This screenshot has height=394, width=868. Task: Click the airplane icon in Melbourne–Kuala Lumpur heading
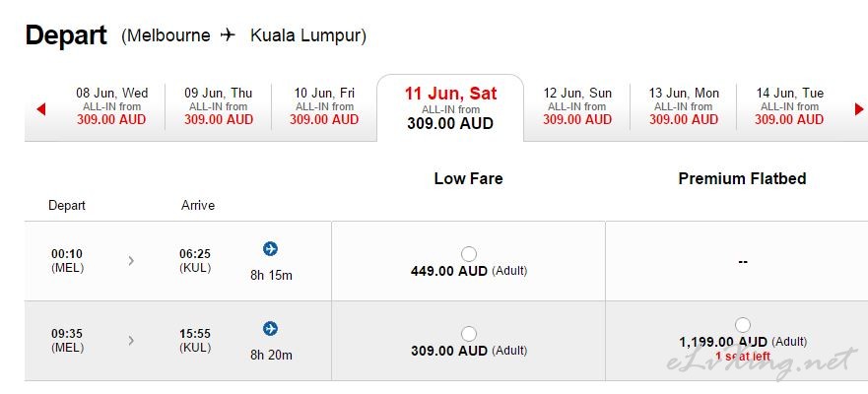click(228, 35)
